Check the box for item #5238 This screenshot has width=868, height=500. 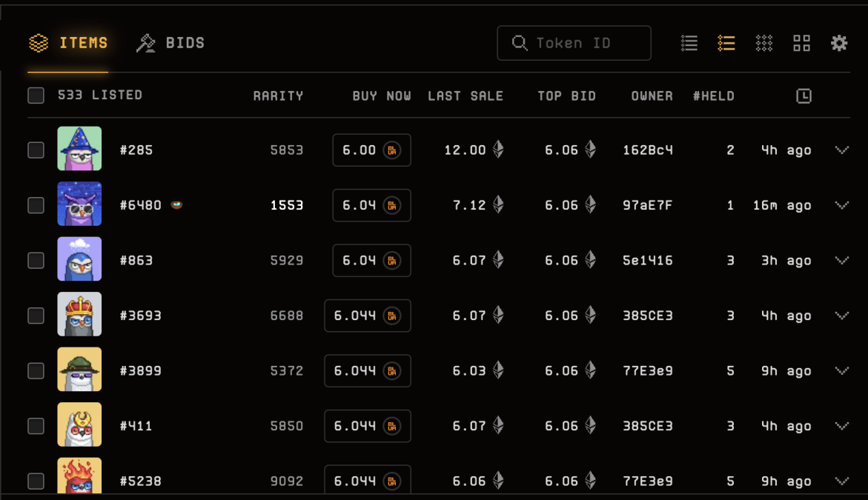point(36,481)
